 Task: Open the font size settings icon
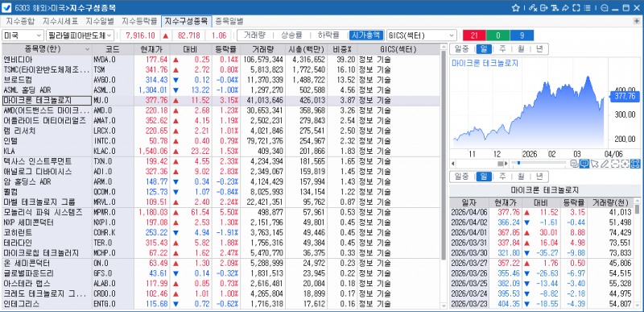555,8
